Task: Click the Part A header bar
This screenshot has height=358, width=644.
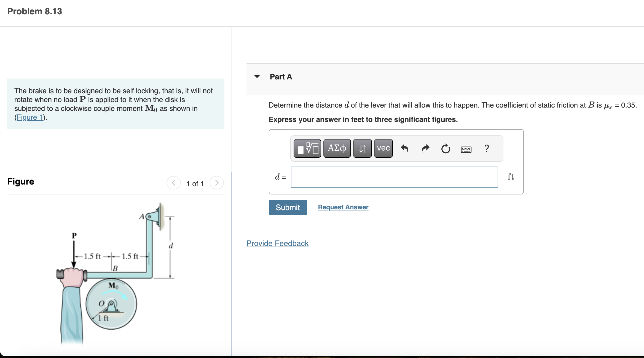Action: tap(281, 77)
